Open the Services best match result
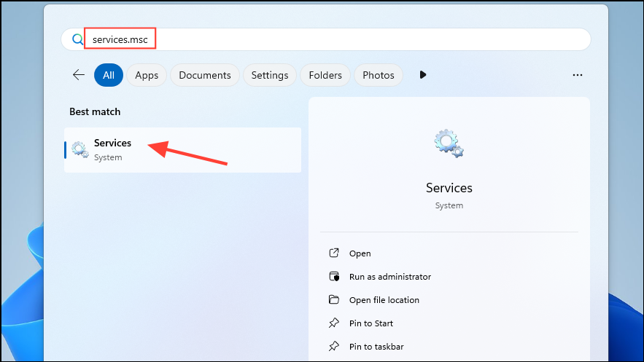The image size is (644, 362). click(x=183, y=150)
